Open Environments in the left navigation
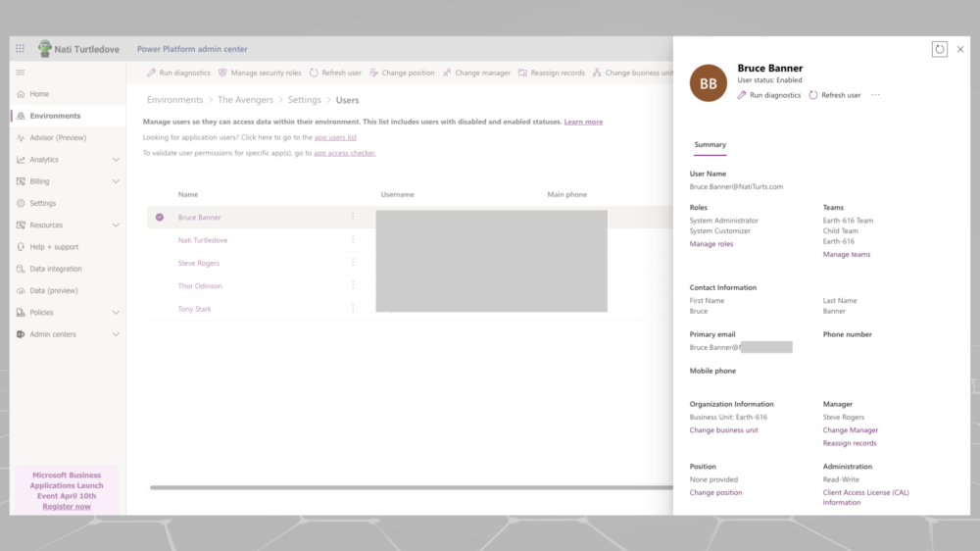980x551 pixels. (55, 116)
